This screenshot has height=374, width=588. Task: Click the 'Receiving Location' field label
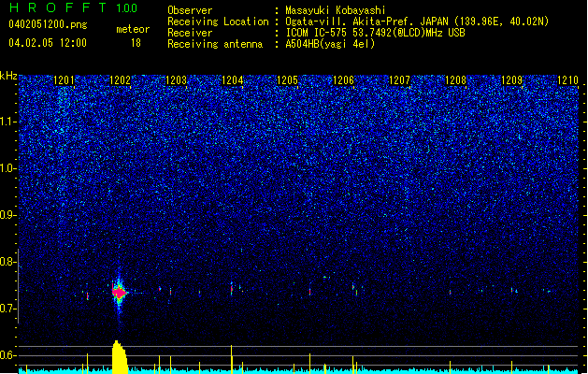[218, 22]
